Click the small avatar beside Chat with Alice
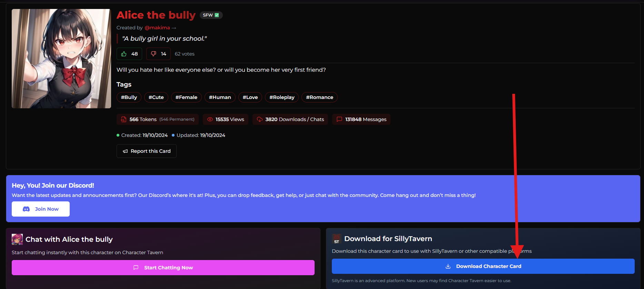This screenshot has width=644, height=289. tap(17, 239)
